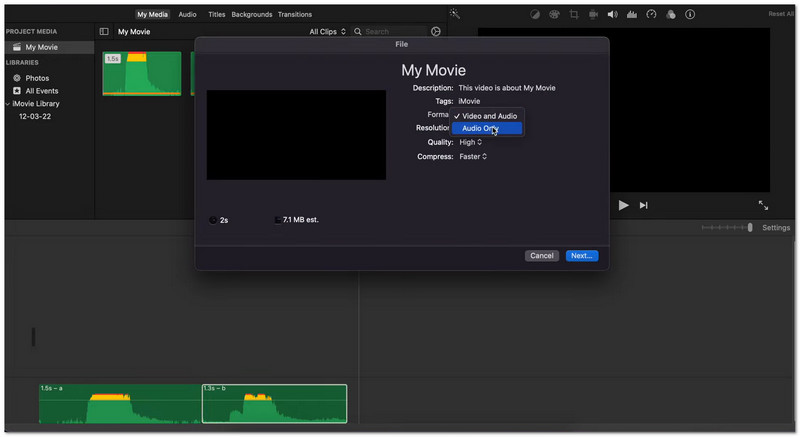This screenshot has width=800, height=437.
Task: Click the browser search field
Action: [390, 32]
